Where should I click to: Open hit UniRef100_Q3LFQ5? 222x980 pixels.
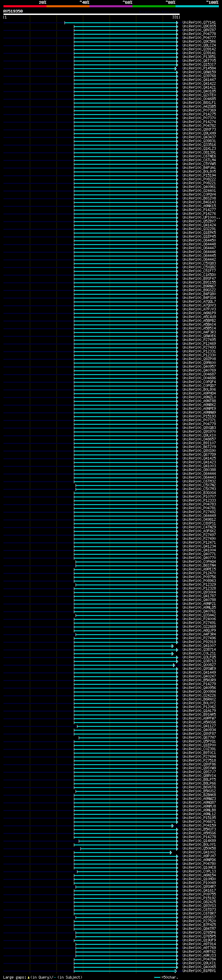(x=199, y=657)
